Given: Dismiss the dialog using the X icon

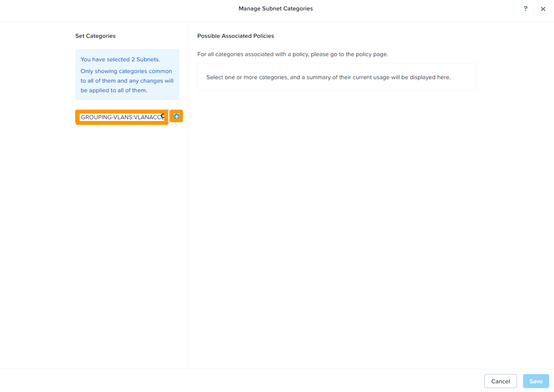Looking at the screenshot, I should [x=543, y=9].
